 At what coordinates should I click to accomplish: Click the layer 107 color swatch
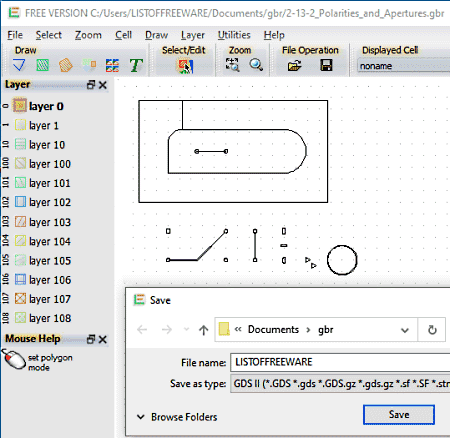click(20, 298)
